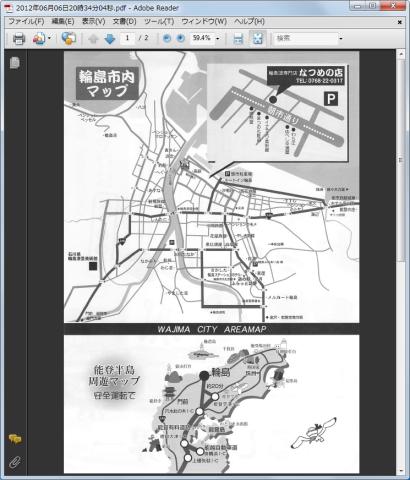Click the vertical scrollbar down arrow
410x480 pixels.
click(x=400, y=470)
